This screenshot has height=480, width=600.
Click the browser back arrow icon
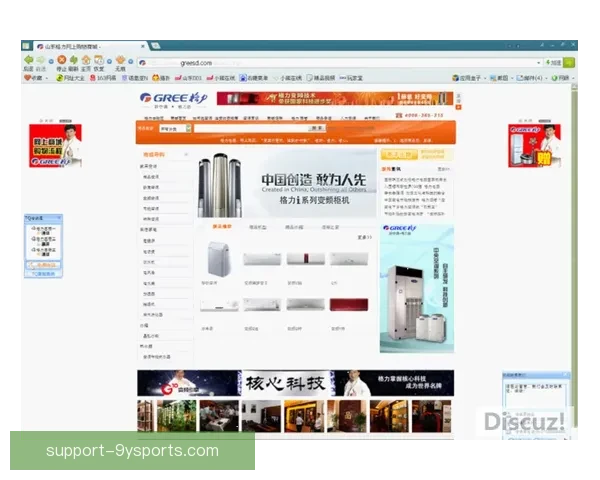tap(29, 60)
